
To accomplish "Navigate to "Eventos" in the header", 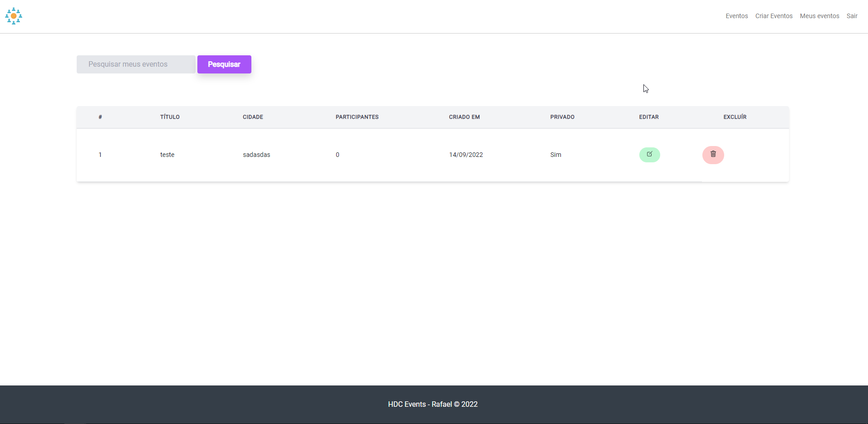I will pyautogui.click(x=736, y=16).
